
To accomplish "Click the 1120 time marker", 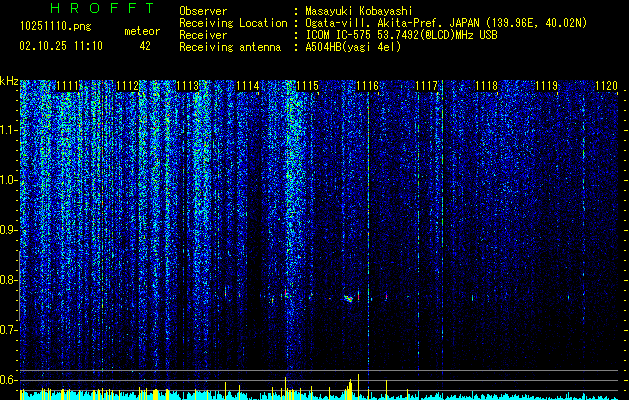I will [x=606, y=86].
